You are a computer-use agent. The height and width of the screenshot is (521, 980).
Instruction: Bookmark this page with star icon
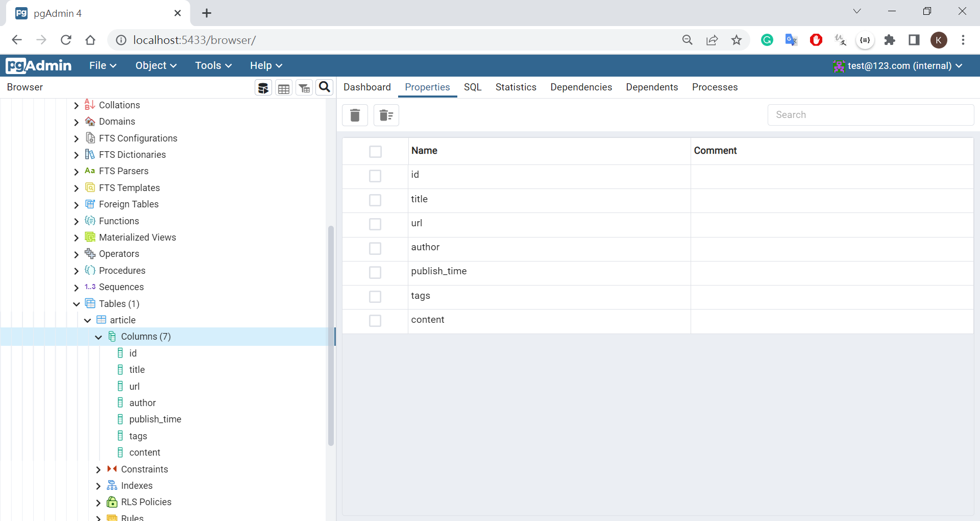coord(736,40)
